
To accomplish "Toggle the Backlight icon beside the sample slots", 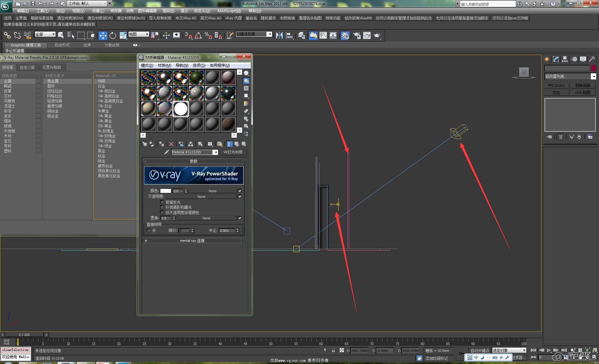I will pyautogui.click(x=246, y=81).
